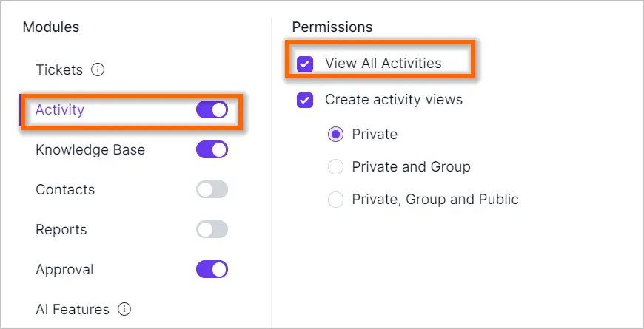Turn off the Activity module toggle
The height and width of the screenshot is (329, 644).
pyautogui.click(x=212, y=110)
